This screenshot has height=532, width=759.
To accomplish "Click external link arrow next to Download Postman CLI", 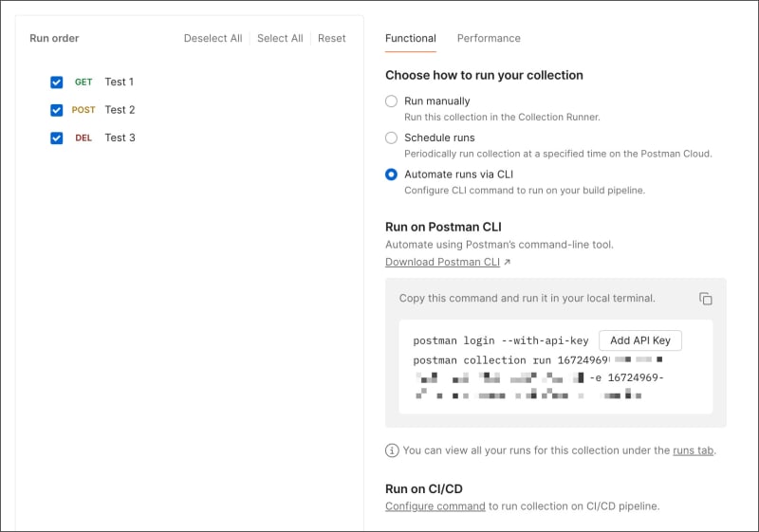I will pos(507,262).
